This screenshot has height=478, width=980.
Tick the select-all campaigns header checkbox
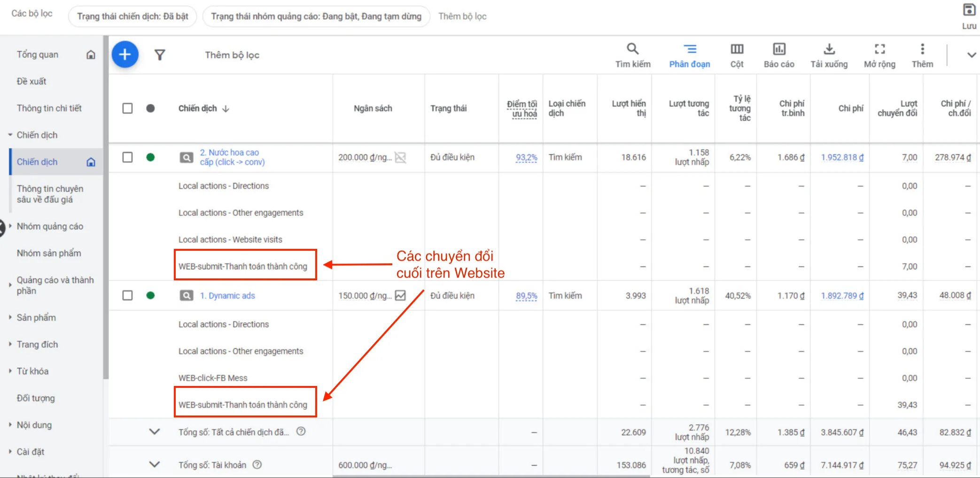click(x=127, y=108)
